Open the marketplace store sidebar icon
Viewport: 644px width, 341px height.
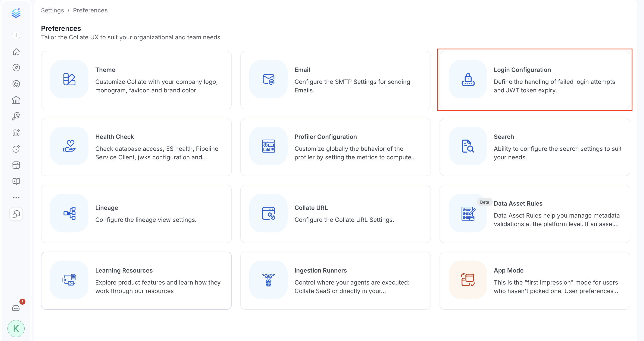coord(16,165)
